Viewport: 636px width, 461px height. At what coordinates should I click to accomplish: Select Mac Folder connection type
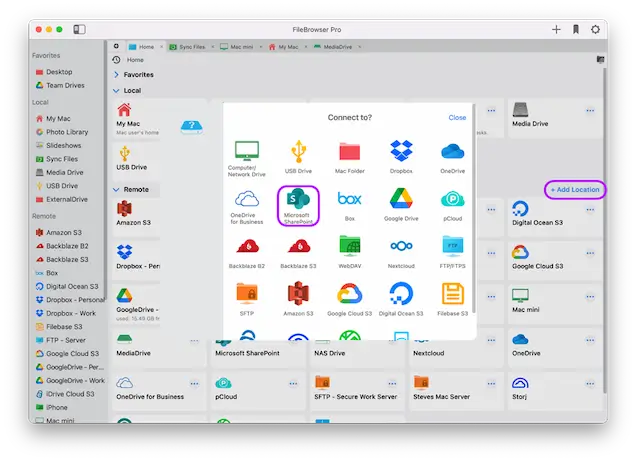pos(350,157)
